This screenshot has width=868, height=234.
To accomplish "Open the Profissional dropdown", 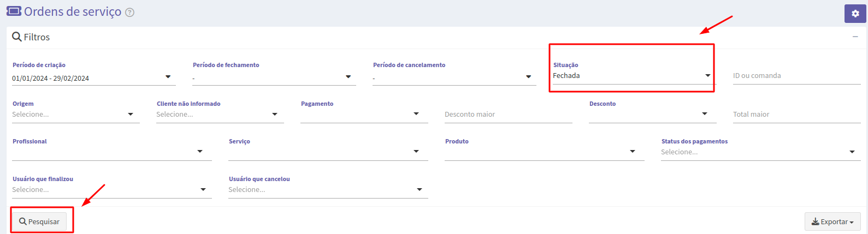I will point(112,152).
